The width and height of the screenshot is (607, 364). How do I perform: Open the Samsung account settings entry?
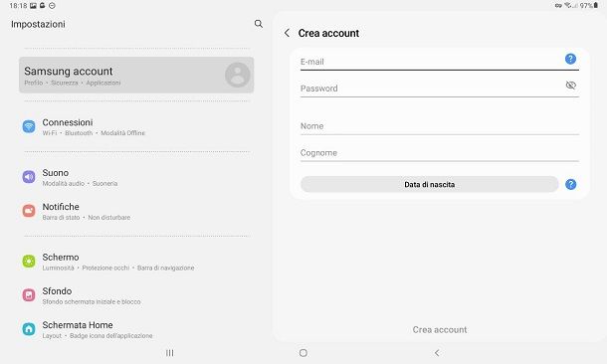tap(136, 75)
